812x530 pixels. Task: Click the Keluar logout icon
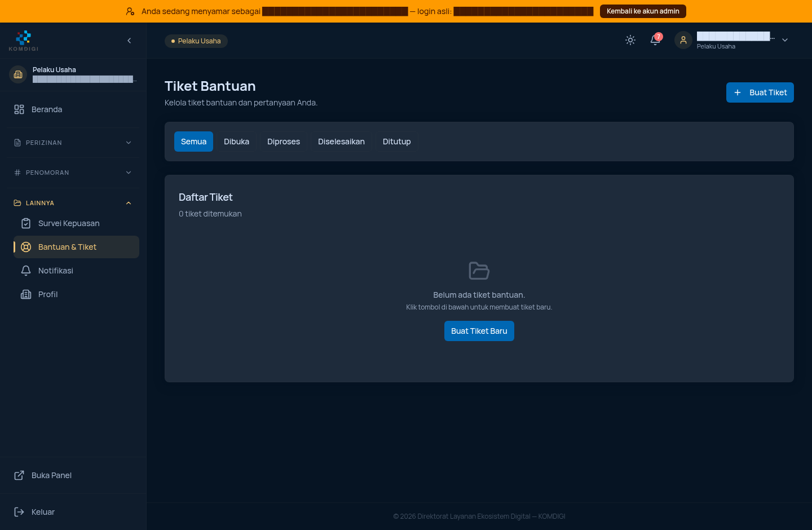pos(19,512)
